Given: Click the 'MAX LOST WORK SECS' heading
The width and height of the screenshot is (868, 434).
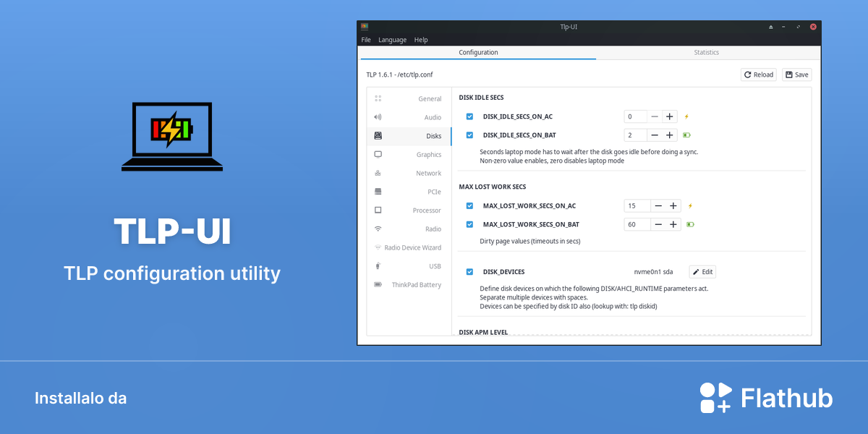Looking at the screenshot, I should [x=492, y=187].
